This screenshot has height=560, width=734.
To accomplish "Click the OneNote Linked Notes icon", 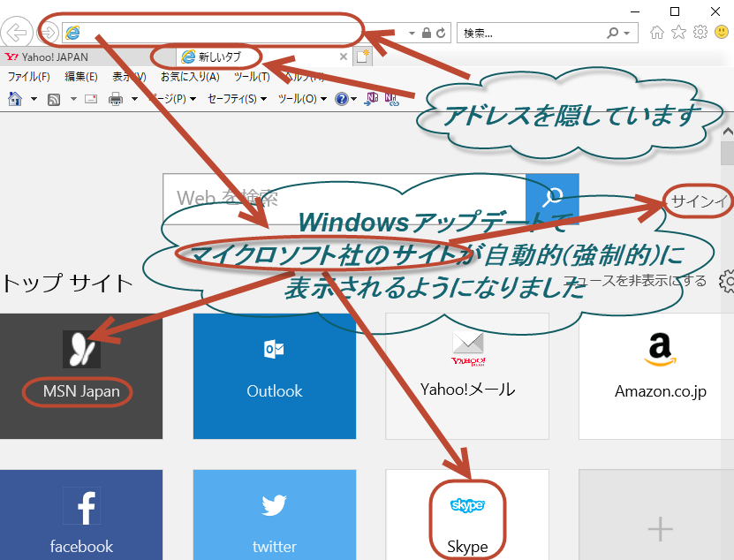I will (x=391, y=99).
